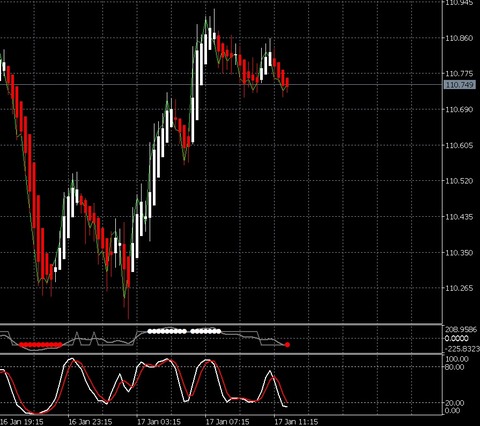Viewport: 480px width, 426px height.
Task: Click the lone red dot ending the middle indicator
Action: click(x=287, y=345)
